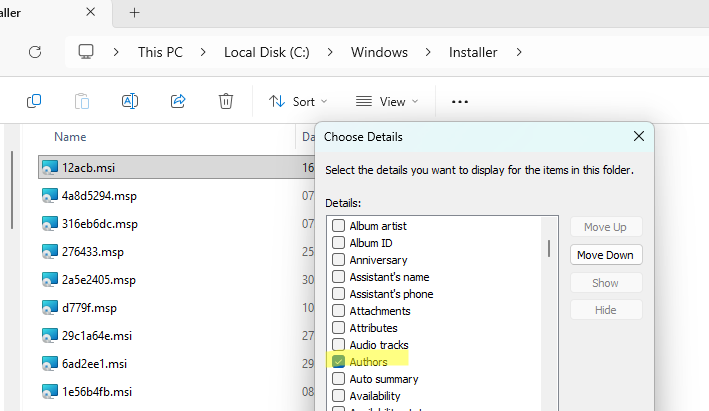Click the 316eb6dc.msp file icon
Viewport: 709px width, 411px height.
tap(50, 224)
